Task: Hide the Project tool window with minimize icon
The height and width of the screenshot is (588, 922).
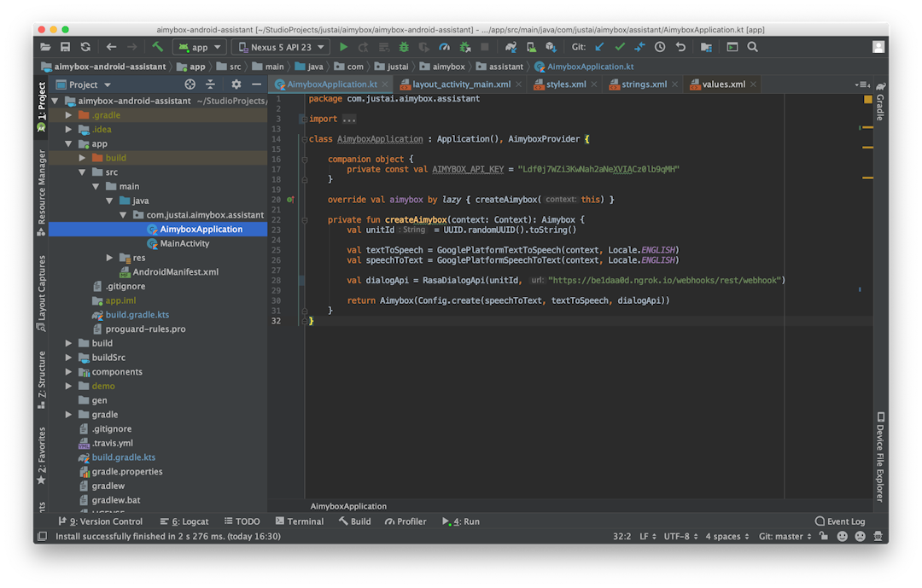Action: [x=256, y=84]
